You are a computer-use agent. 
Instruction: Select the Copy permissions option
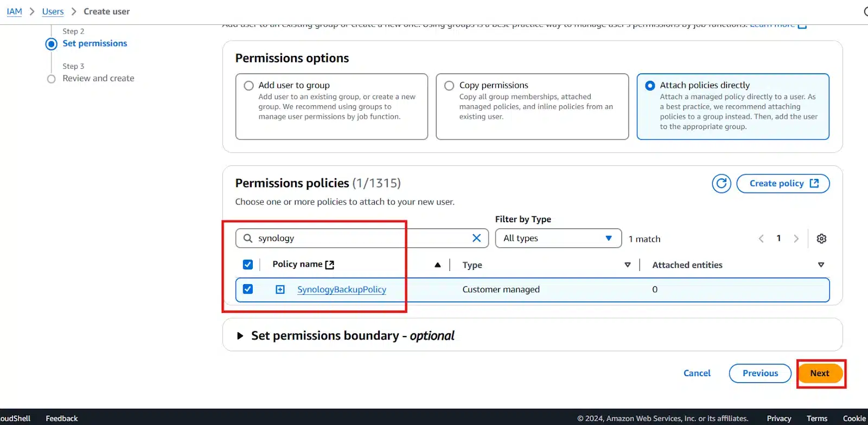[x=449, y=86]
